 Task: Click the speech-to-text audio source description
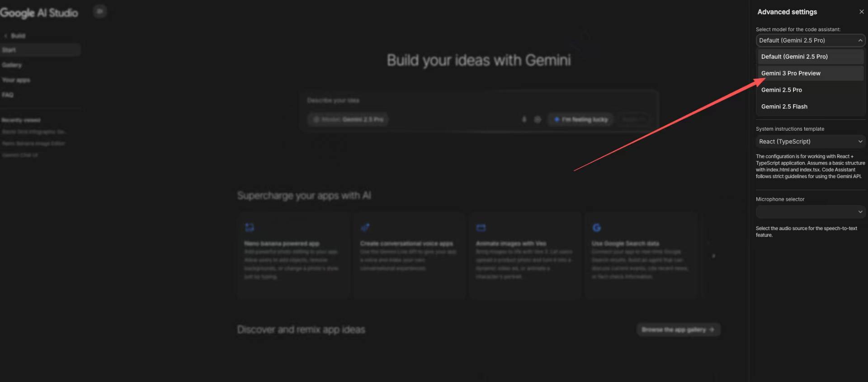[x=807, y=231]
